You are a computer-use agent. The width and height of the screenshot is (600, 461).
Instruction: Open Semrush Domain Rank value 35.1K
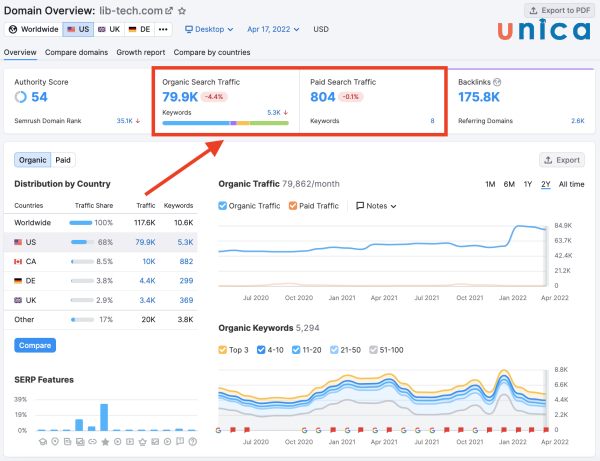coord(125,121)
